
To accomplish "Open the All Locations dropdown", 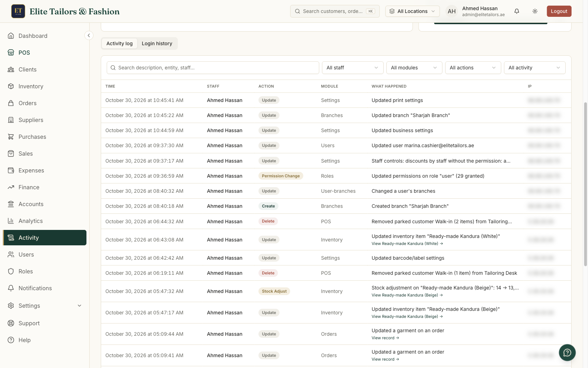I will [412, 11].
